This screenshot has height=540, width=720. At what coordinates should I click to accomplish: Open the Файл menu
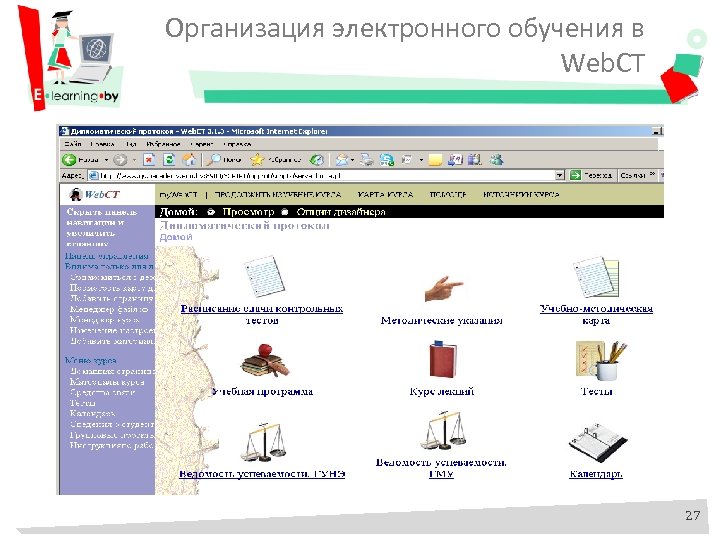[73, 144]
